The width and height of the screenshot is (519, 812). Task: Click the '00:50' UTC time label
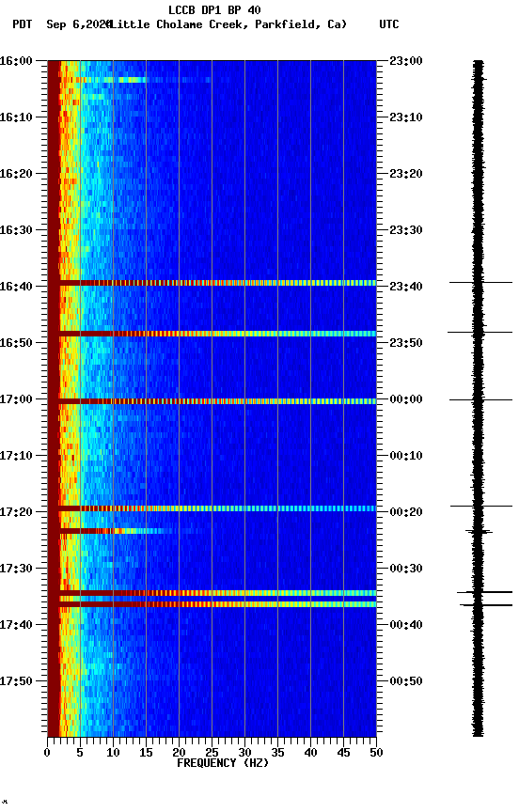tap(406, 682)
